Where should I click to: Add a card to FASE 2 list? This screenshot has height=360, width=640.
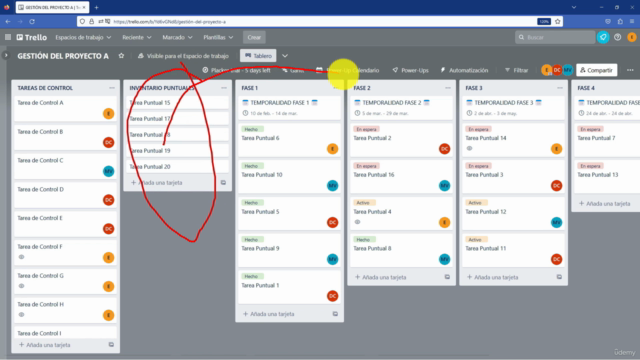(381, 277)
